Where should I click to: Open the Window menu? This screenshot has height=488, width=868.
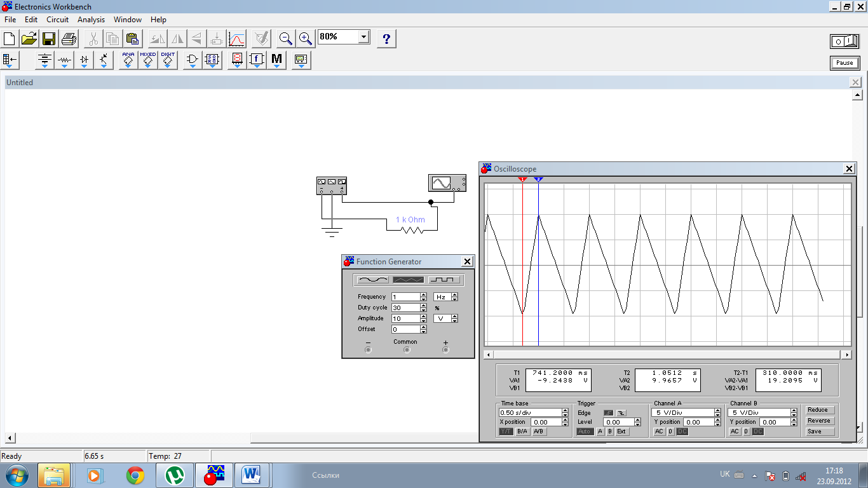pos(128,20)
